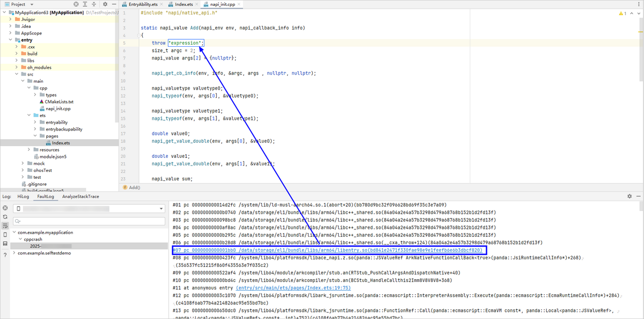
Task: Expand the oh_modules folder
Action: pos(17,67)
